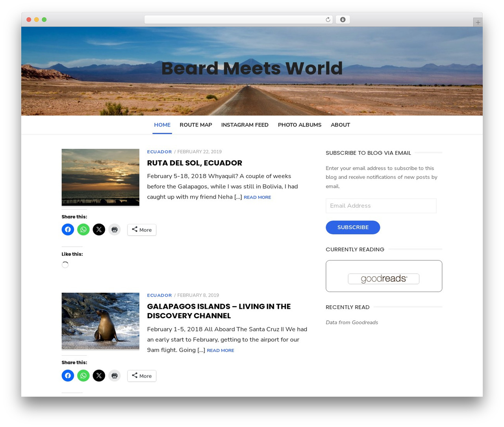Image resolution: width=504 pixels, height=427 pixels.
Task: Open More sharing options for Ruta del Sol
Action: coord(142,230)
